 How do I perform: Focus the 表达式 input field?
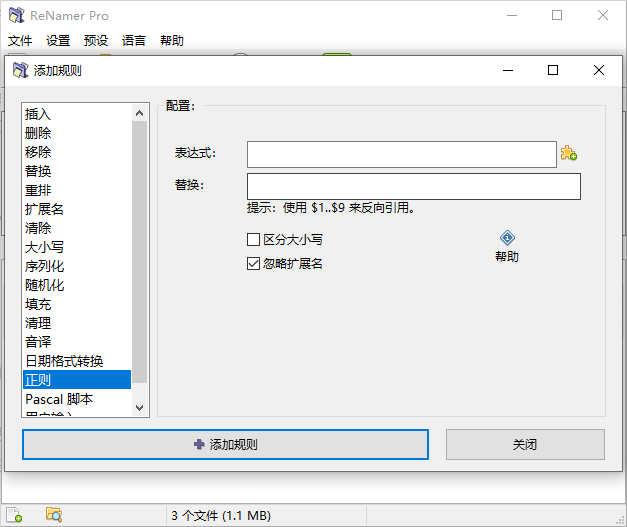pyautogui.click(x=401, y=154)
